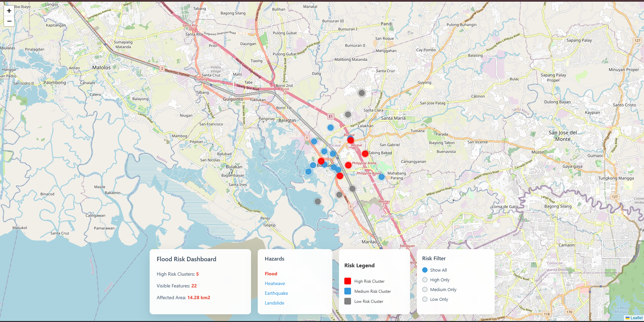Click the blue marker below E1 sign
The image size is (644, 322).
point(331,128)
